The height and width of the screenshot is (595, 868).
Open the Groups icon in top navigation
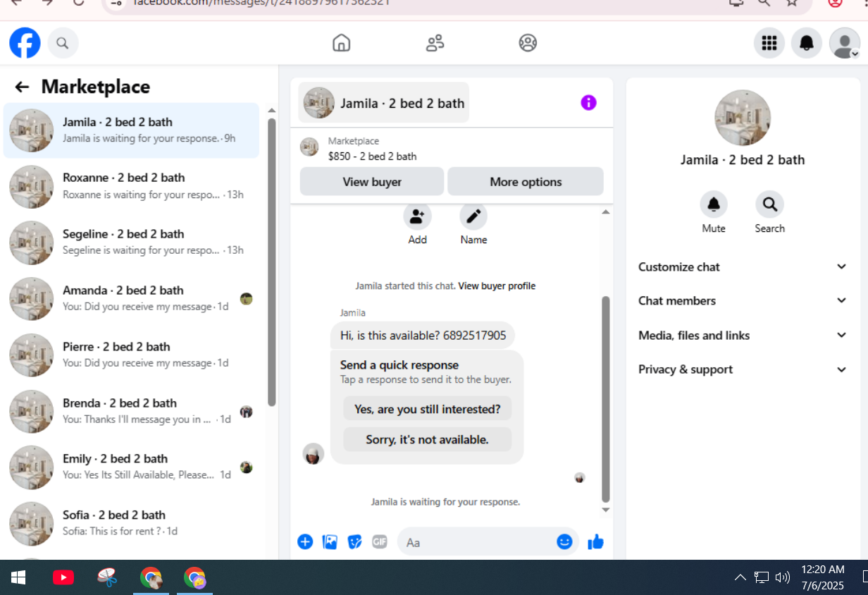click(x=528, y=43)
